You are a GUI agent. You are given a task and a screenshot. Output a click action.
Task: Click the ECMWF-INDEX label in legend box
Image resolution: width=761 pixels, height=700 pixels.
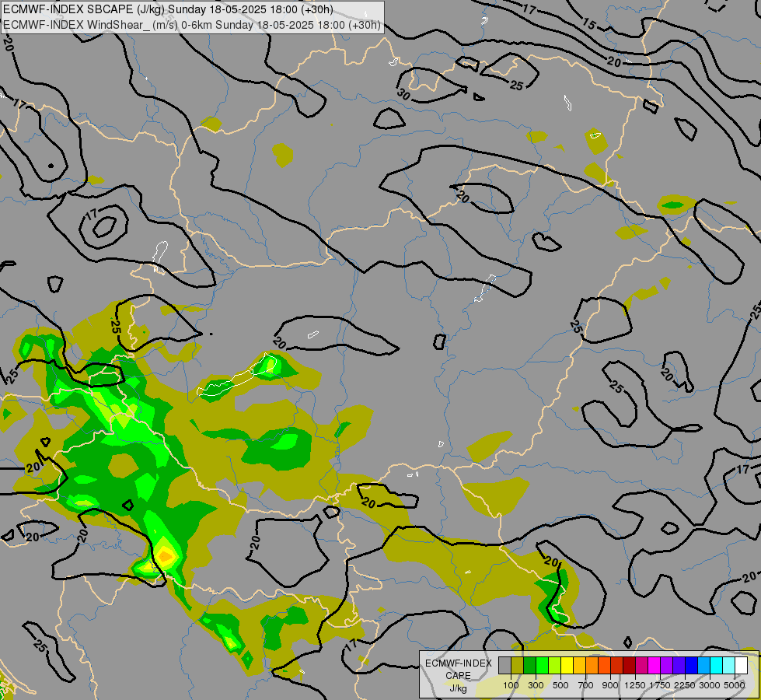458,663
